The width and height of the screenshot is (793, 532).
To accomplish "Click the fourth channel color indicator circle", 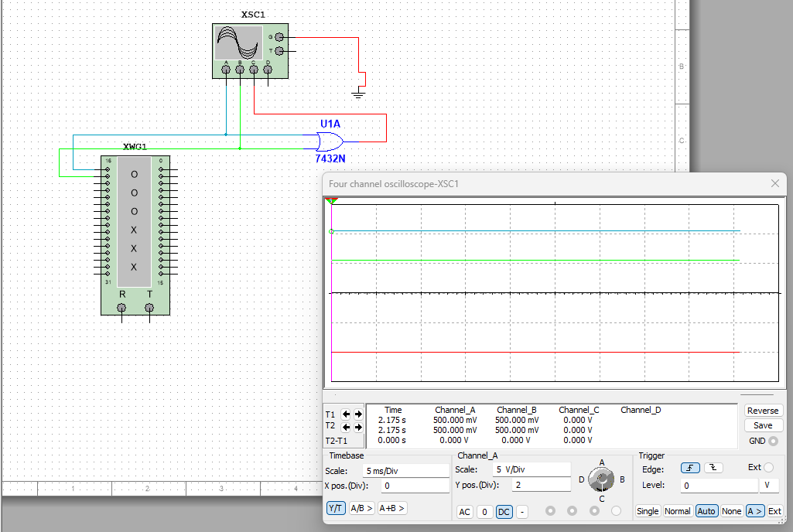I will [616, 511].
